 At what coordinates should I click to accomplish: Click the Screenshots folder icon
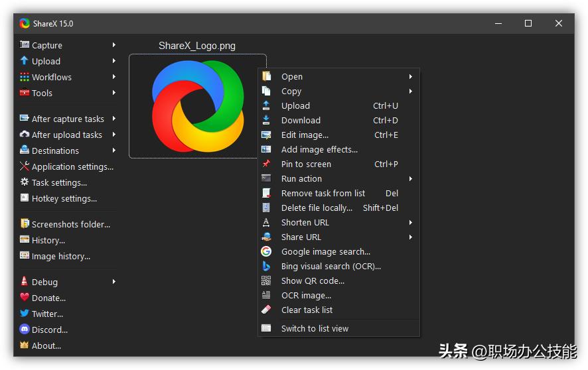[25, 224]
